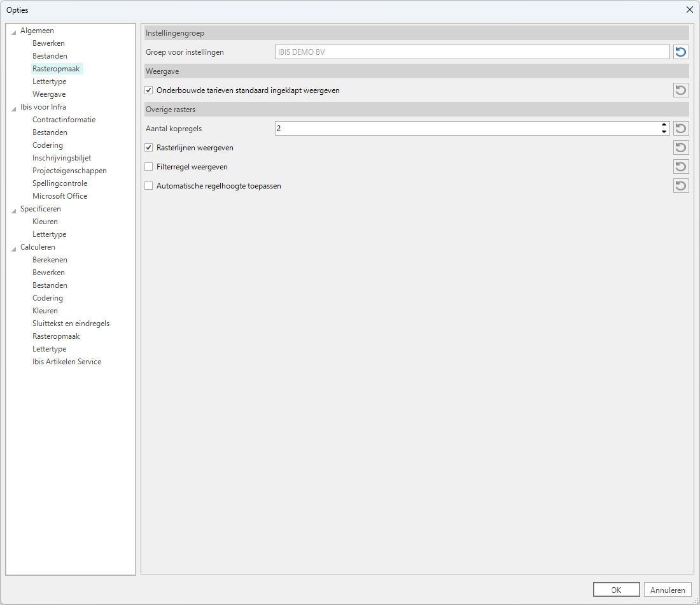Click the Annuleren button

pos(667,590)
